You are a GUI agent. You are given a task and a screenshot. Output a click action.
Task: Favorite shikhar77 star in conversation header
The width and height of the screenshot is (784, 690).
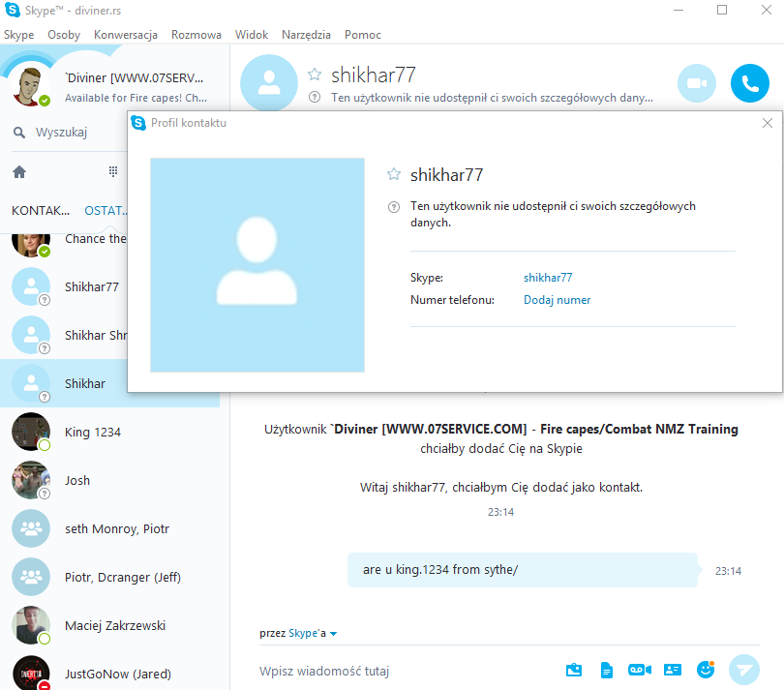pos(315,75)
